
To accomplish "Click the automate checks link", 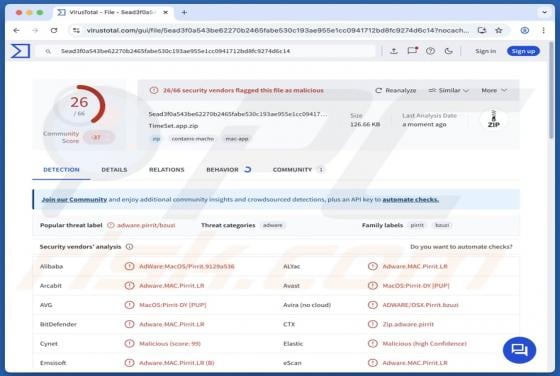I will pos(410,199).
